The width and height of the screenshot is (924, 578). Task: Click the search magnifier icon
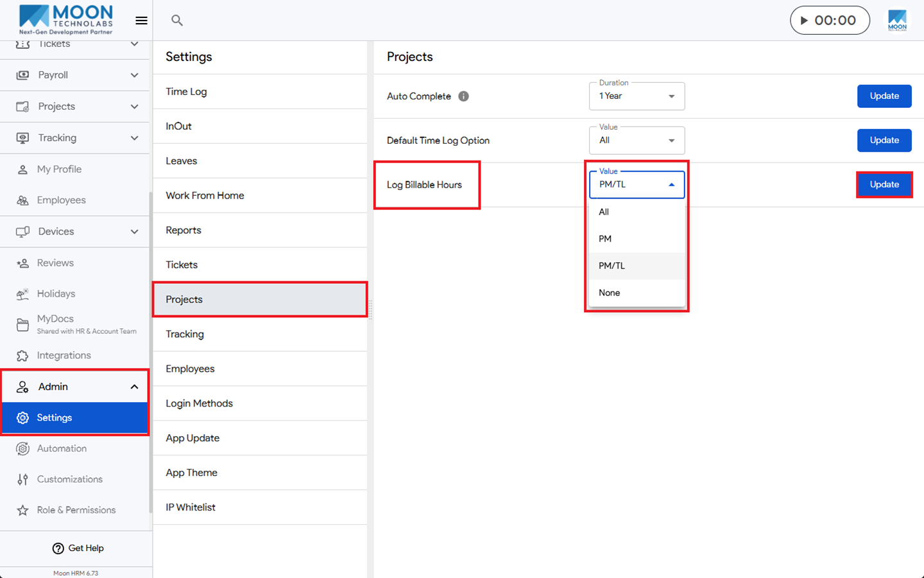pos(177,21)
